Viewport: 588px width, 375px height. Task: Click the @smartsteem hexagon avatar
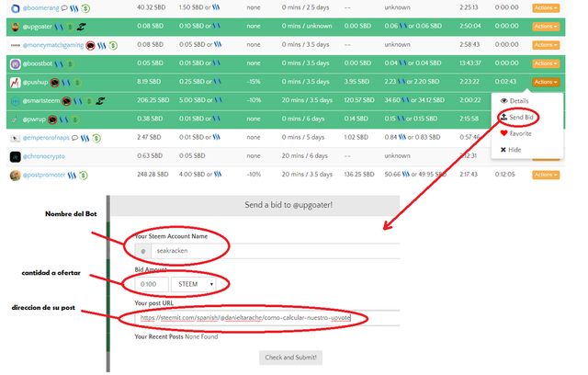tap(15, 101)
